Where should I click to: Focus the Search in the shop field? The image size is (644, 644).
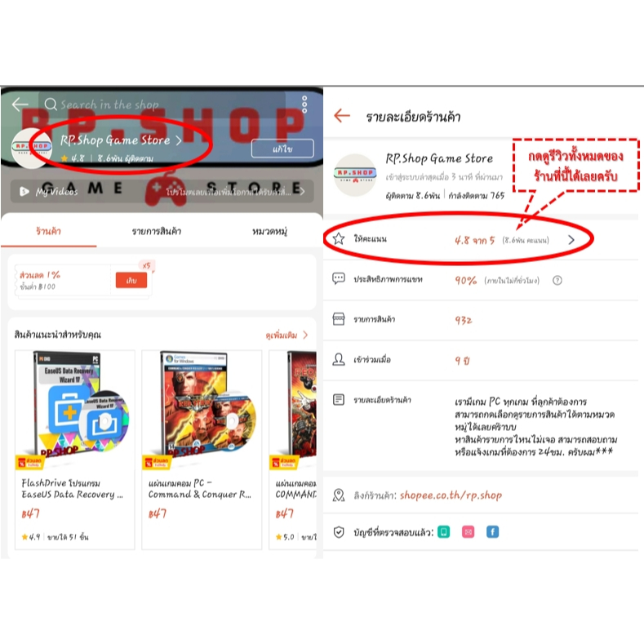[162, 104]
